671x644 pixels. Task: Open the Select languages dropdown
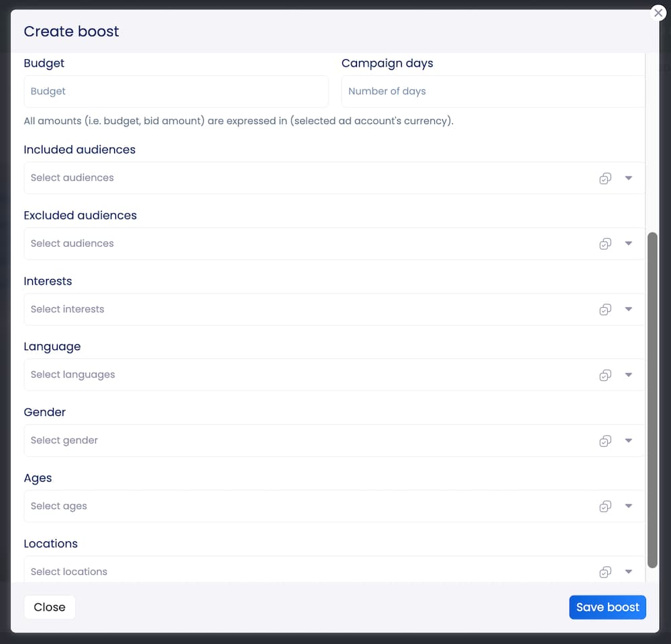[629, 374]
